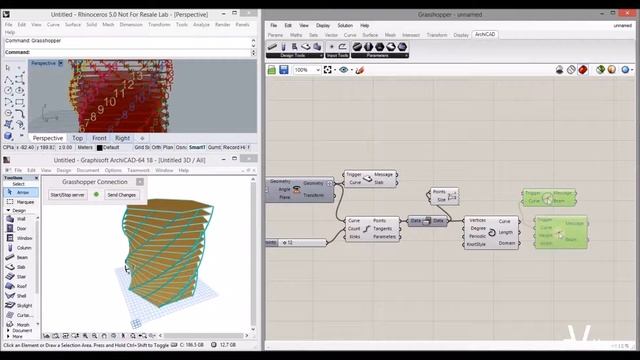Click the Rhino solid box tool icon
Screen dimensions: 640x360
coord(8,136)
